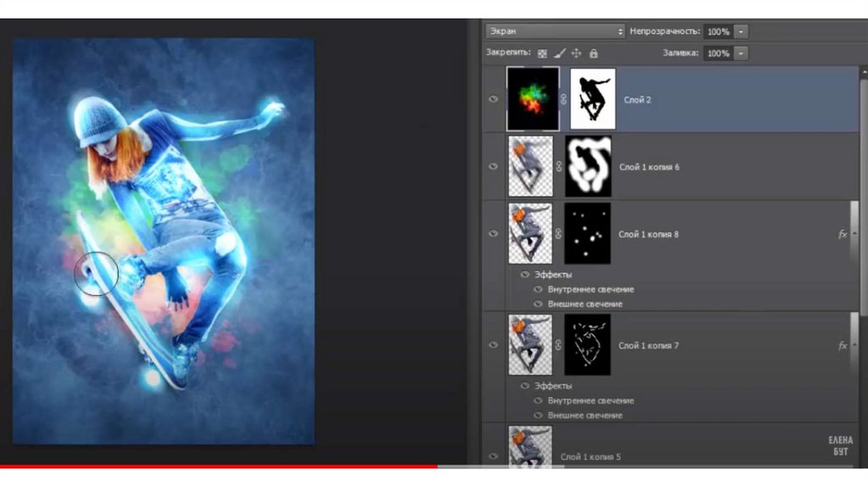Hide layer Слой 1 копия 5

pos(492,456)
